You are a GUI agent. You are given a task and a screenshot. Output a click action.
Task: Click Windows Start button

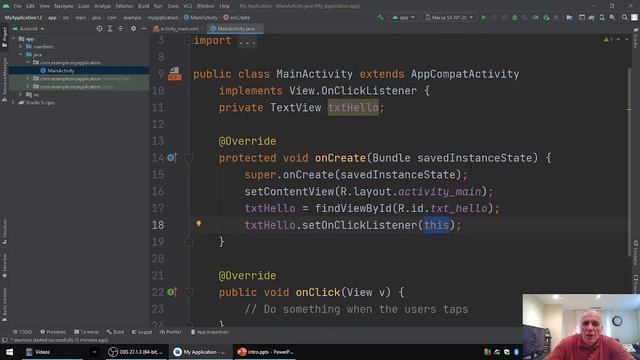coord(9,352)
